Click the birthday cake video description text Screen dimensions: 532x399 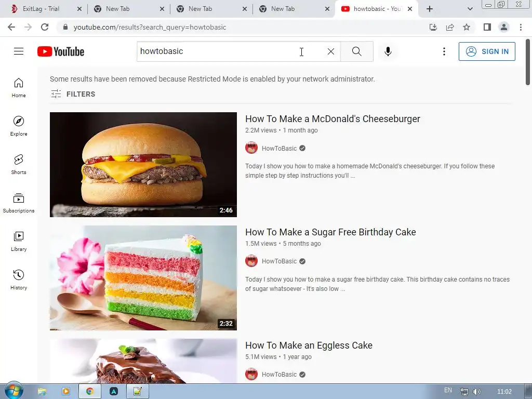377,284
